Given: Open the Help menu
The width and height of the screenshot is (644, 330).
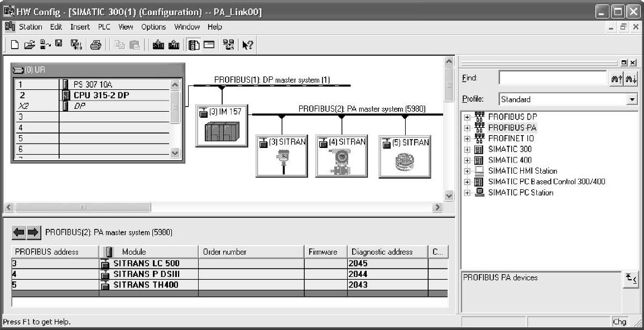Looking at the screenshot, I should (215, 27).
